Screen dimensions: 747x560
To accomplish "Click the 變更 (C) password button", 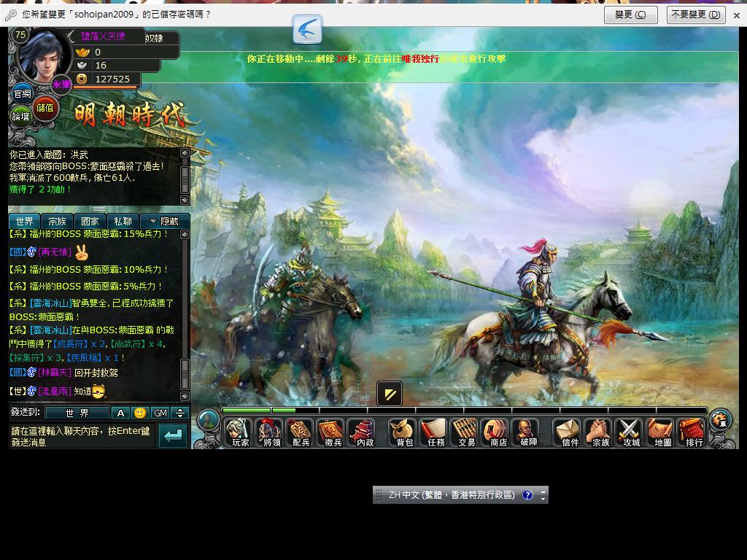I will tap(630, 15).
